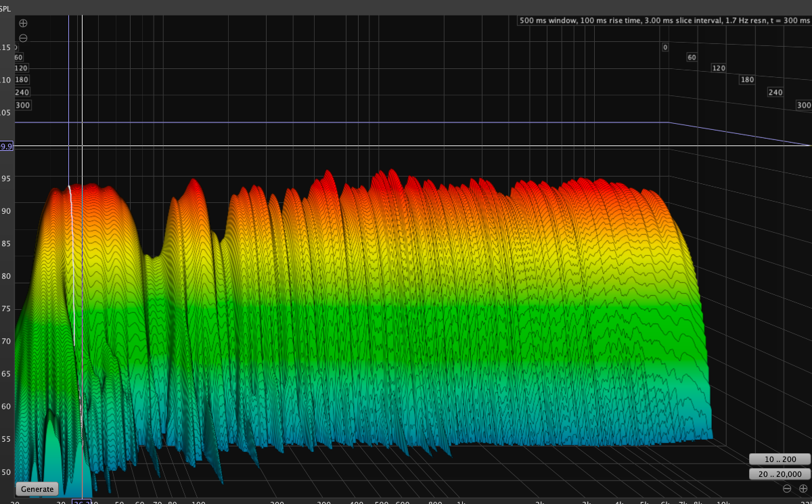This screenshot has height=504, width=812.
Task: Select the 180 time label on left axis
Action: (22, 81)
